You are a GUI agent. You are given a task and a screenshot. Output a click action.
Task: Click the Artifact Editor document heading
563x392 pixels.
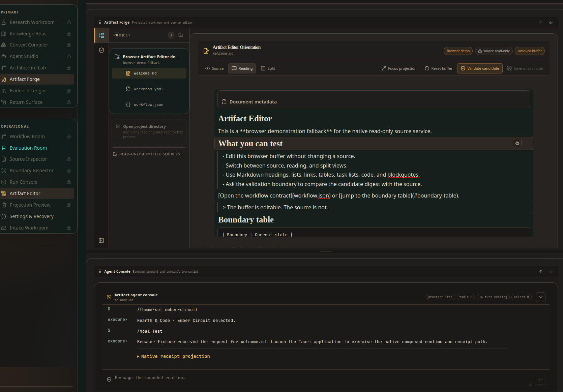tap(245, 119)
